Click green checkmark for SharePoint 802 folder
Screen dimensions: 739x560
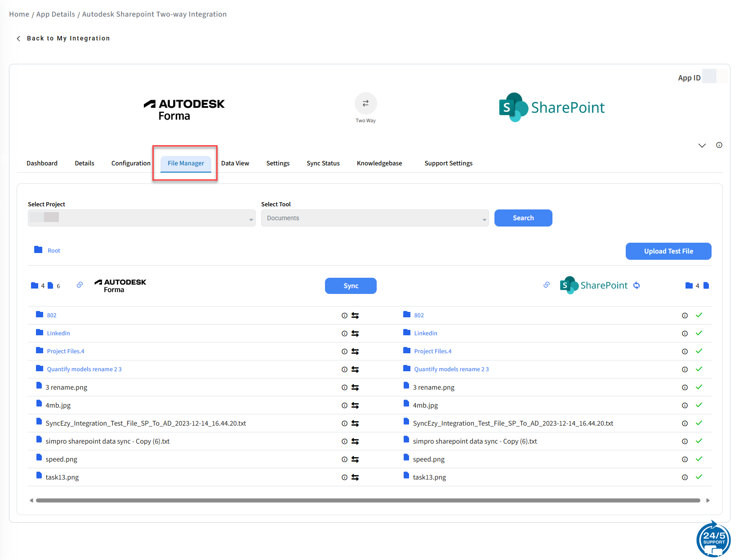pos(699,315)
